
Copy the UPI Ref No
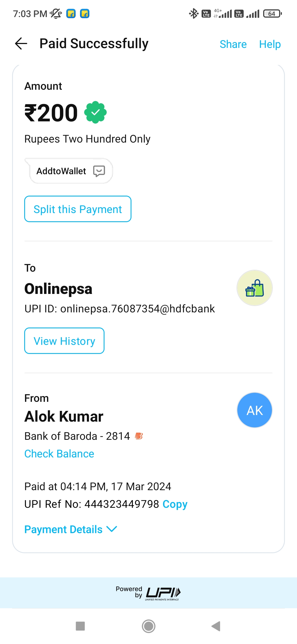click(175, 504)
